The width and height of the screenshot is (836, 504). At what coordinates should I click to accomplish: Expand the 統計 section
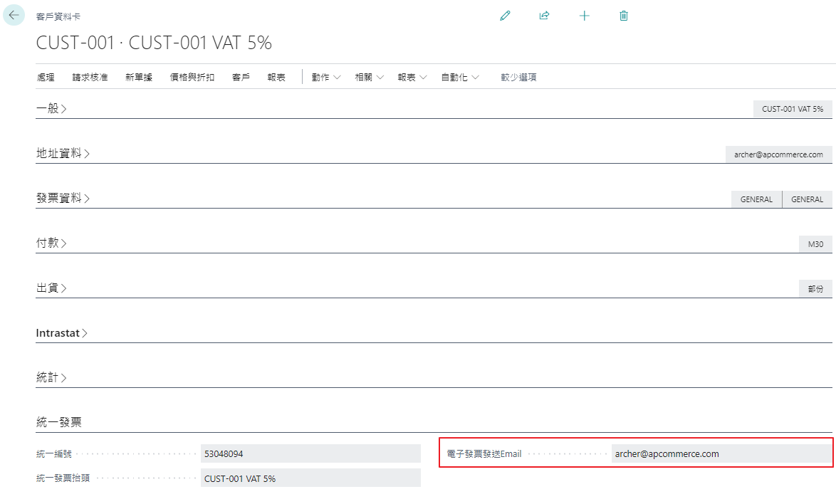pyautogui.click(x=51, y=378)
